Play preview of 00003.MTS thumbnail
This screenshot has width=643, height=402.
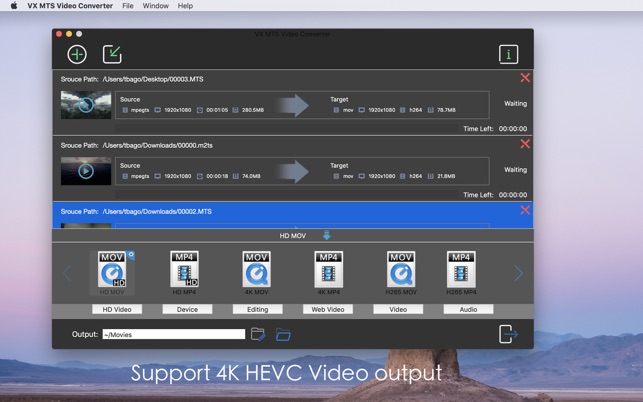[86, 105]
